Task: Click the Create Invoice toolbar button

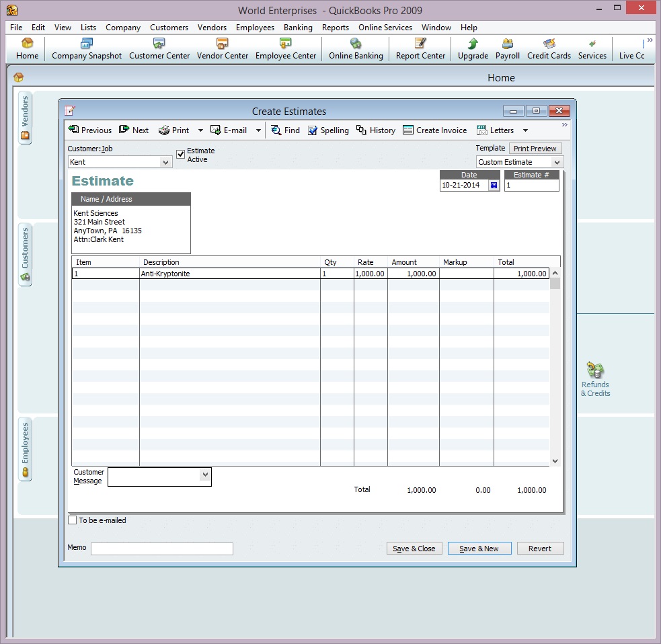Action: [434, 130]
